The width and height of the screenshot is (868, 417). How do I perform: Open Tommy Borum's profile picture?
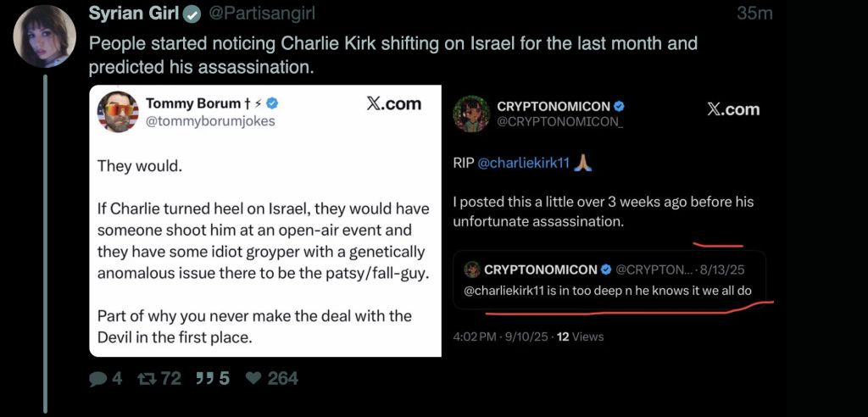pos(118,112)
